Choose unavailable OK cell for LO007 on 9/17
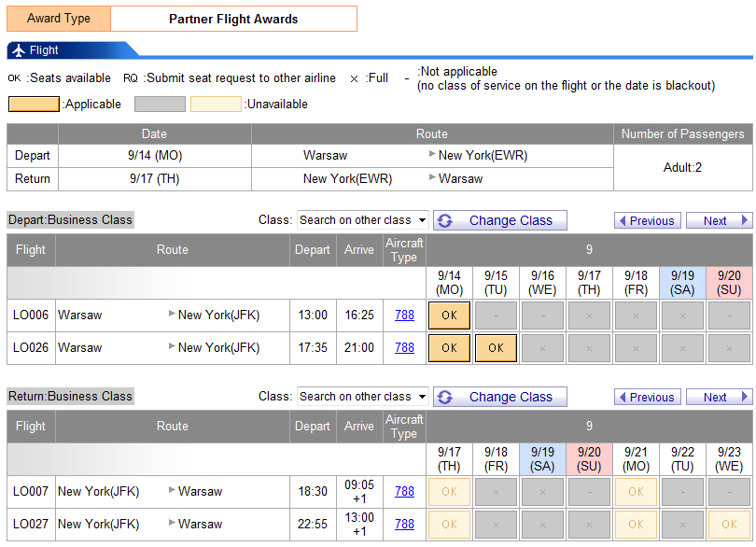 (449, 492)
